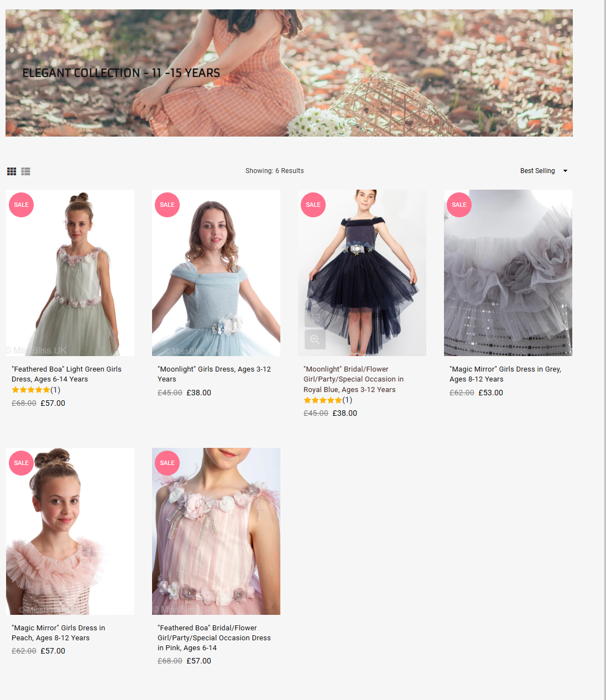Click star rating under Light Green Girls Dress
606x700 pixels.
tap(32, 390)
